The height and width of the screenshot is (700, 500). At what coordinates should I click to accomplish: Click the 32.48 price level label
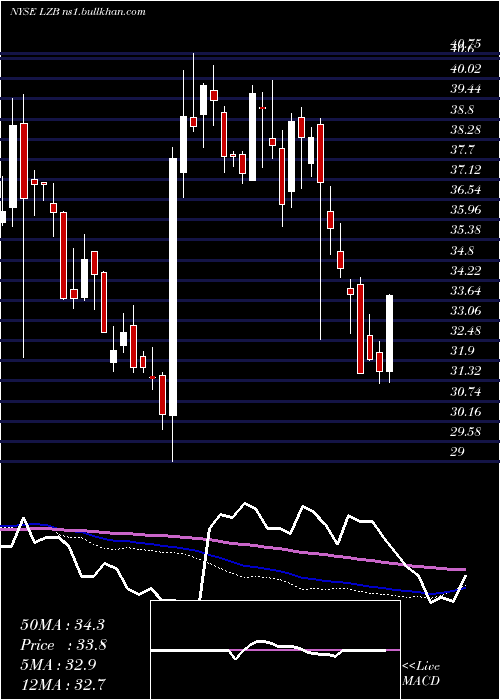[x=466, y=331]
